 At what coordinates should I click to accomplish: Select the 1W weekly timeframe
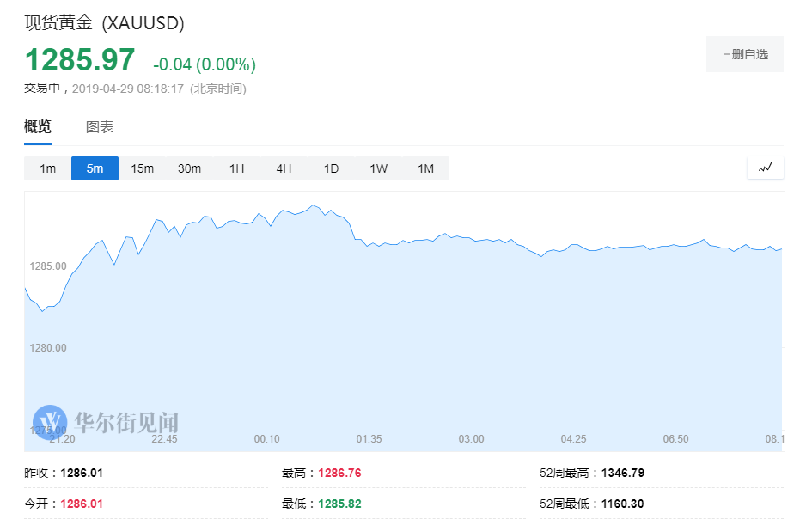378,168
